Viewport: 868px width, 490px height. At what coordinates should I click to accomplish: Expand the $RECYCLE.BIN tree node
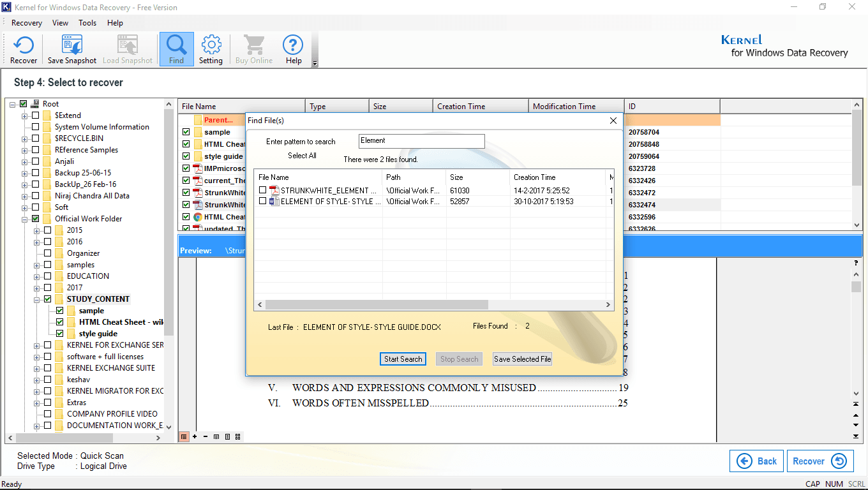pos(25,138)
